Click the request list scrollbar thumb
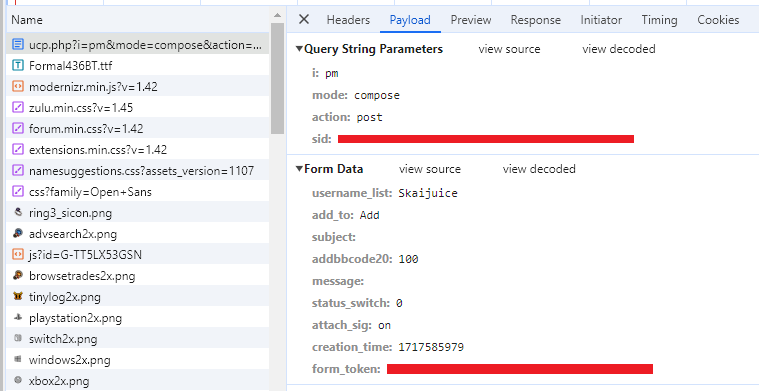The height and width of the screenshot is (391, 759). [277, 77]
